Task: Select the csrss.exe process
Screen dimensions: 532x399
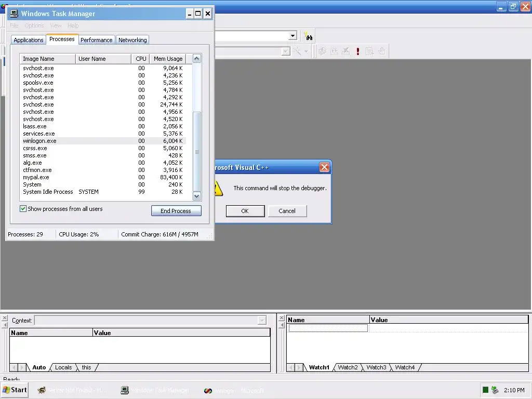Action: tap(103, 148)
